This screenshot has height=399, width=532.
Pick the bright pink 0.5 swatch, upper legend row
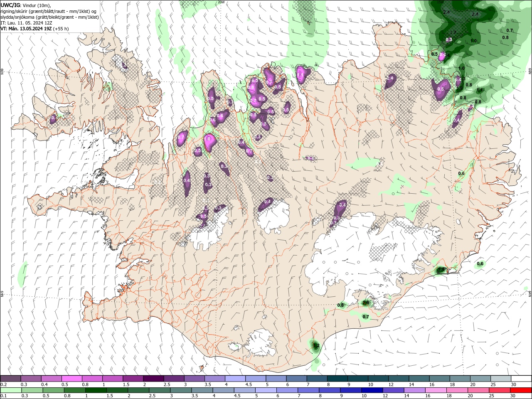click(x=71, y=379)
